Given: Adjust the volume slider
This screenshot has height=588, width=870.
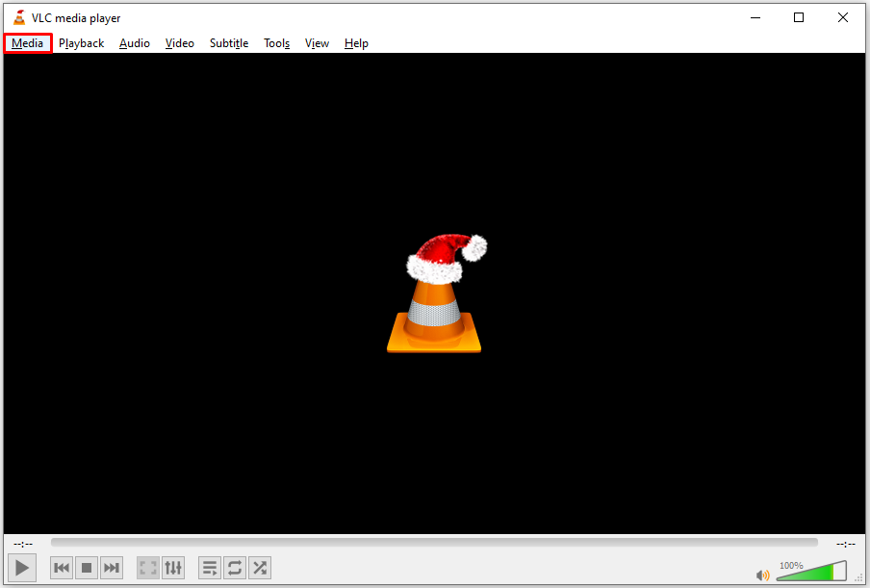Looking at the screenshot, I should tap(811, 571).
